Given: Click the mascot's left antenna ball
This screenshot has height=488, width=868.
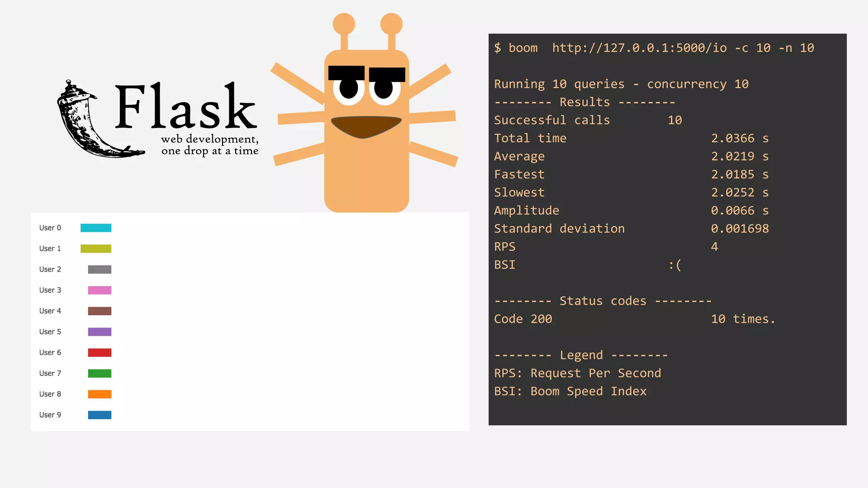Looking at the screenshot, I should (344, 24).
